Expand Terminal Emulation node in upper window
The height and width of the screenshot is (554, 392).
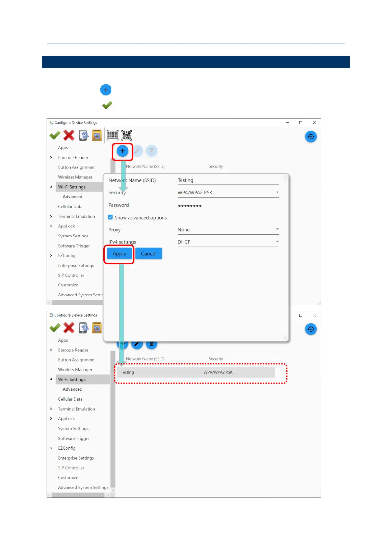51,216
